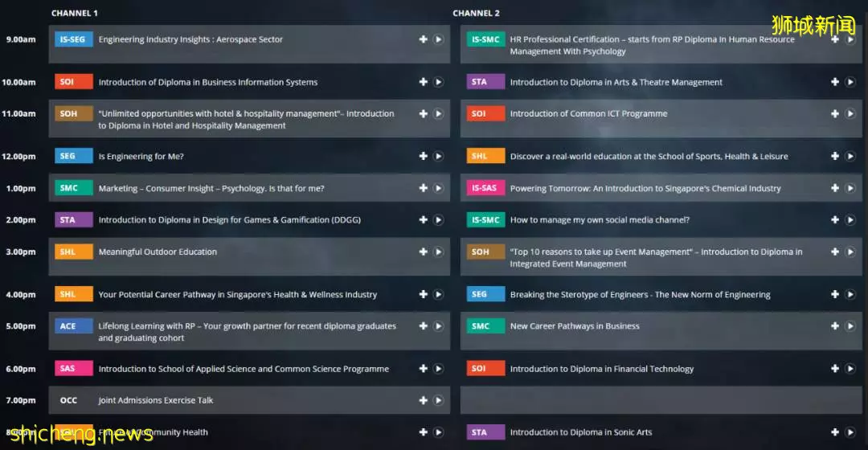Add Diploma in Sonic Arts session plus icon

point(835,432)
